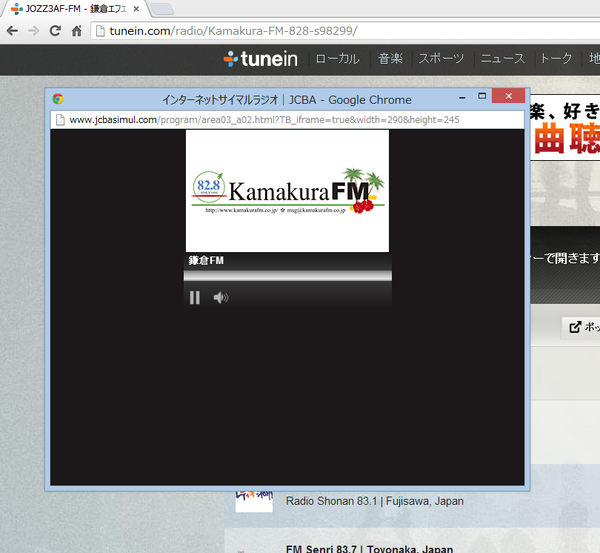
Task: Open Radio Shonan 83.1 station link
Action: [375, 501]
